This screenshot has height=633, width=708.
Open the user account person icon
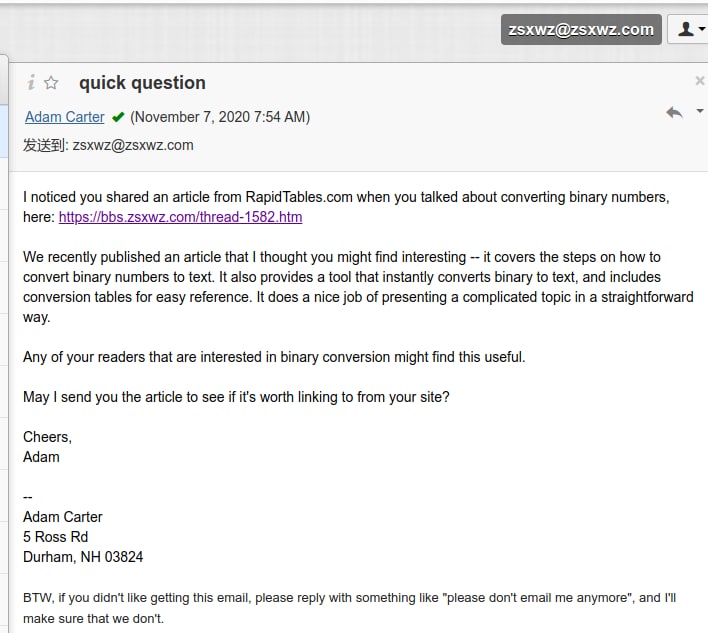(685, 29)
